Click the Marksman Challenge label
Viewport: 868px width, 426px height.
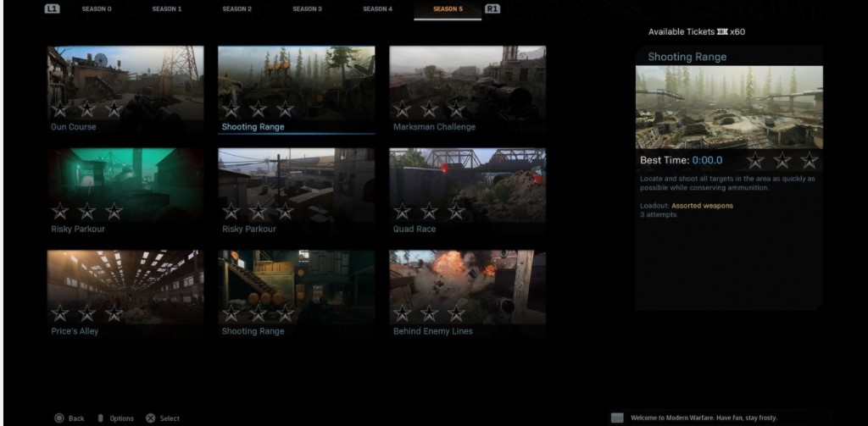pyautogui.click(x=434, y=127)
